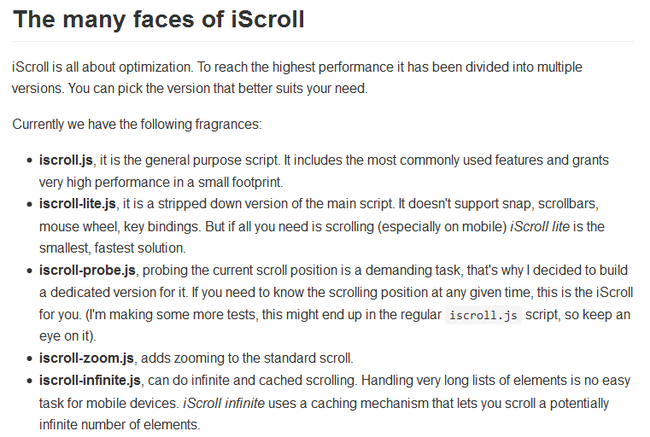Click the bold iscroll-probe.js list item name
The width and height of the screenshot is (650, 437).
[x=87, y=270]
